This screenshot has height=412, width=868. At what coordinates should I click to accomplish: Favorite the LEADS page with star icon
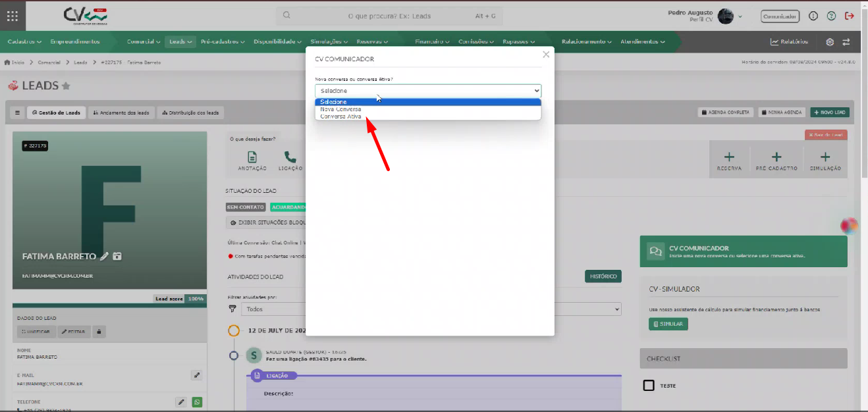coord(66,86)
